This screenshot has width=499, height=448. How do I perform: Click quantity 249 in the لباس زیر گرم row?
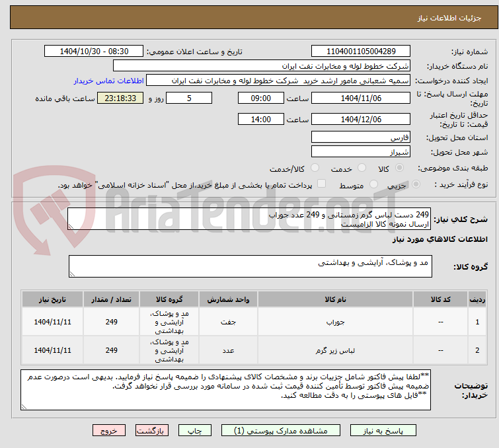click(112, 351)
